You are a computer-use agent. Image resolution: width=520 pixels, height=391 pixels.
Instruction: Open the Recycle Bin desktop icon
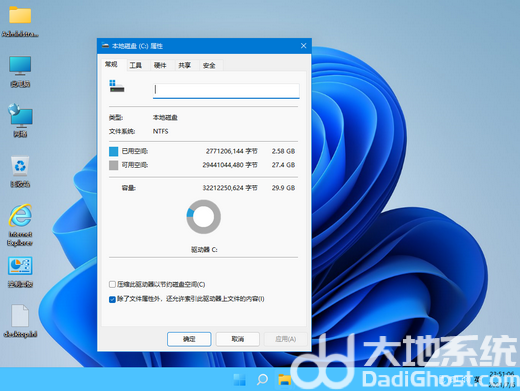[20, 171]
